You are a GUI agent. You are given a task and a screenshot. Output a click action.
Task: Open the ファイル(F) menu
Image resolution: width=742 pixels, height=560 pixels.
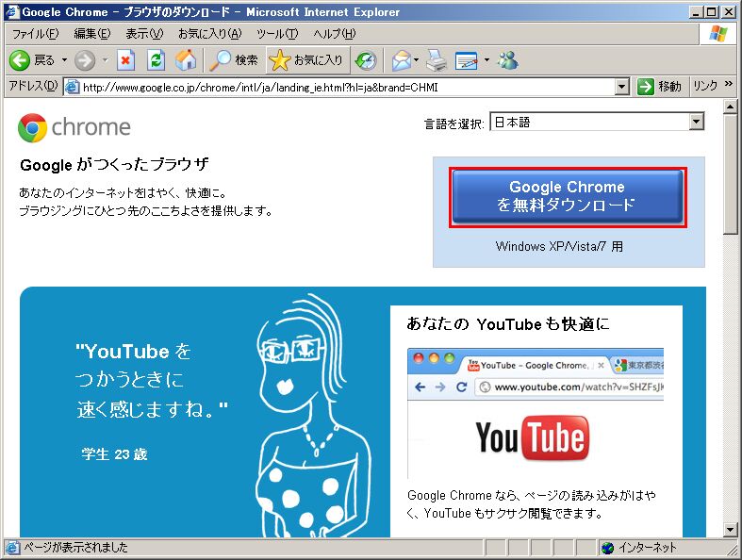pyautogui.click(x=36, y=34)
